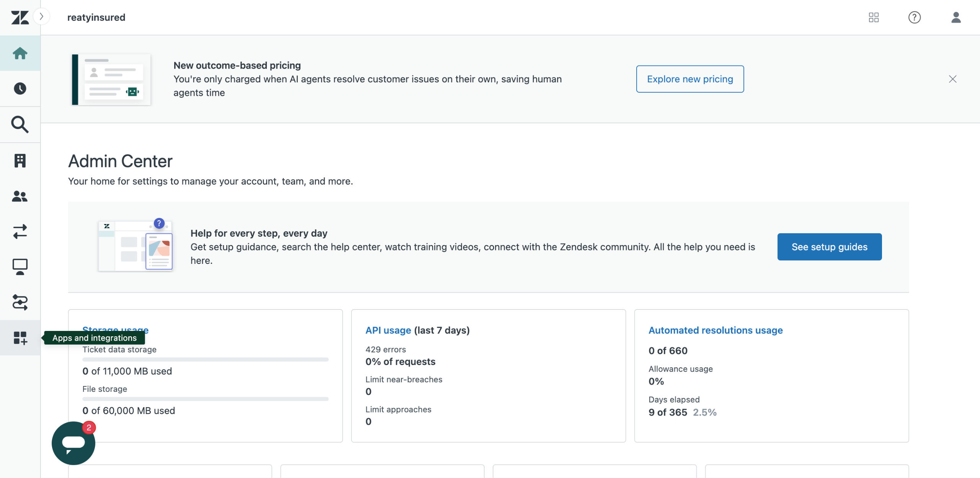Open the sidebar search icon
Screen dimensions: 980x478
pos(20,124)
